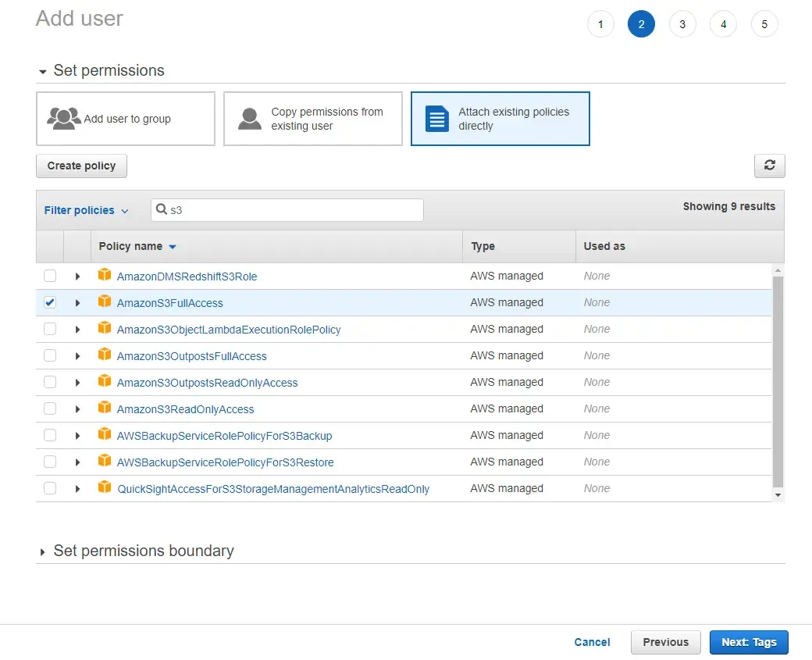Collapse the Set permissions section header
812x660 pixels.
point(44,70)
